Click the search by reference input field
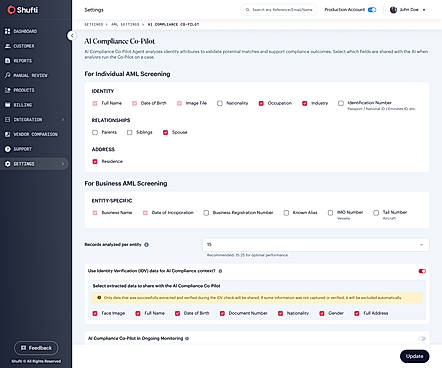This screenshot has height=368, width=442. [279, 10]
